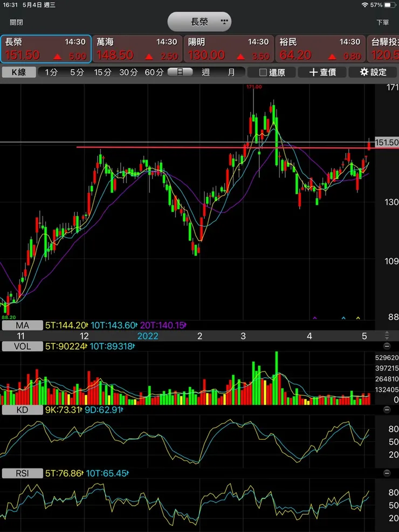
Task: Select the 長榮 151.50 quote card
Action: [x=46, y=49]
